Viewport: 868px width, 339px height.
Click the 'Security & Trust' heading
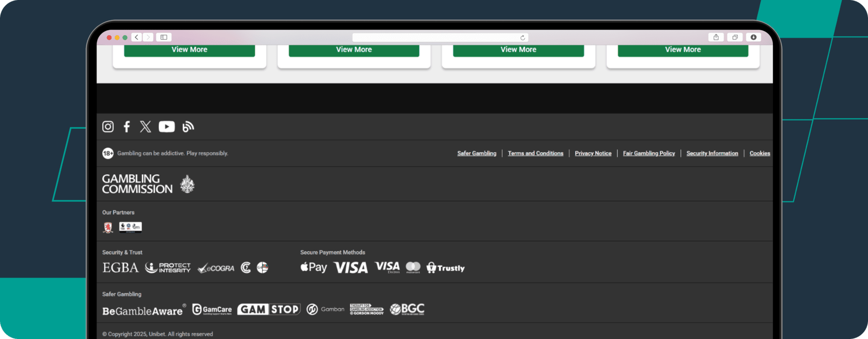point(122,252)
